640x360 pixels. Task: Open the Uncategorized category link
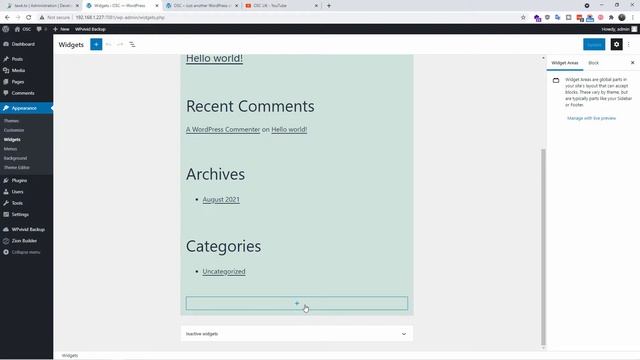point(224,271)
